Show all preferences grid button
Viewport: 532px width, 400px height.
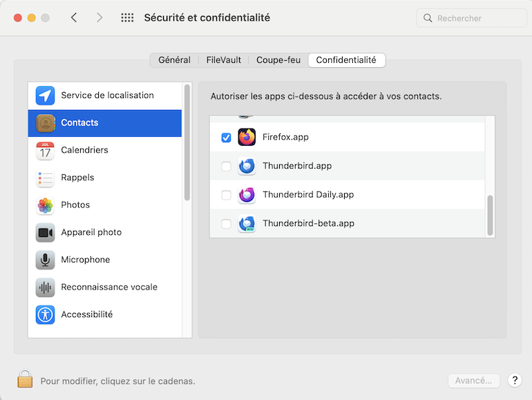coord(127,18)
